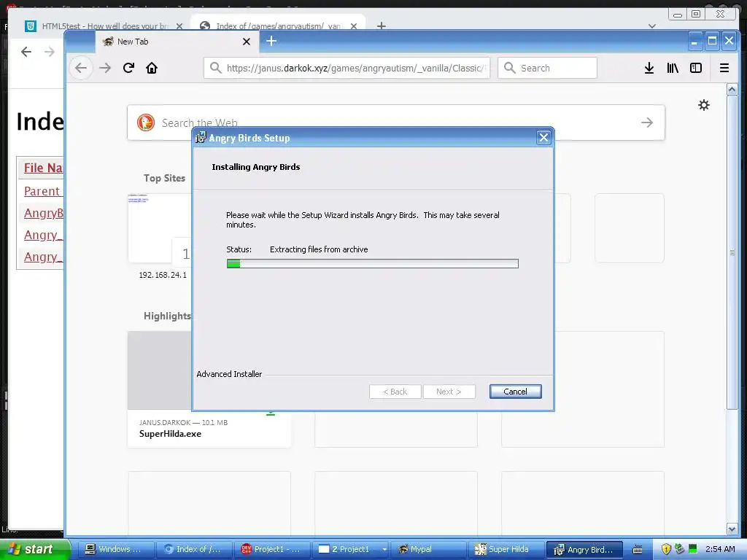
Task: Close the Index of background tab
Action: (x=354, y=26)
